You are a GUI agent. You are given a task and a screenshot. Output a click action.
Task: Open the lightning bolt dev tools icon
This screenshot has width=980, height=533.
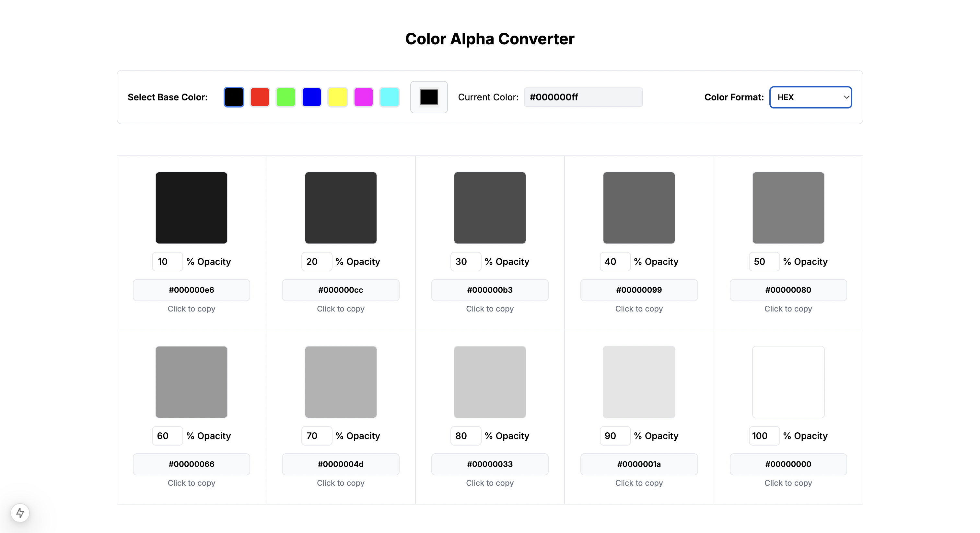pyautogui.click(x=20, y=513)
